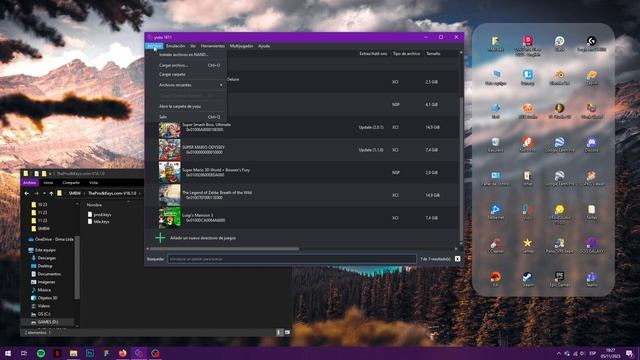The width and height of the screenshot is (640, 360).
Task: Open the Discord desktop icon
Action: pos(591,144)
